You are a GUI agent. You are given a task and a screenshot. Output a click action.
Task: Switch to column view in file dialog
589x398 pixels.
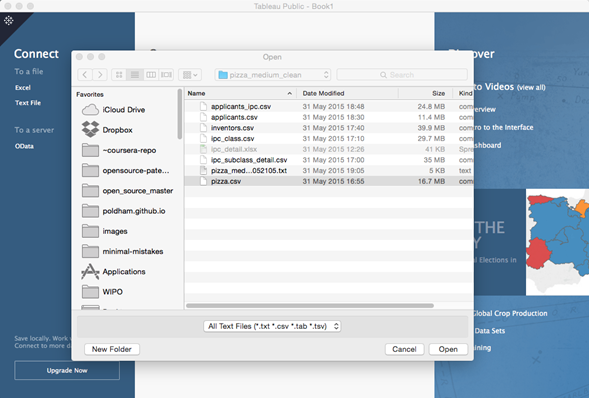click(151, 75)
